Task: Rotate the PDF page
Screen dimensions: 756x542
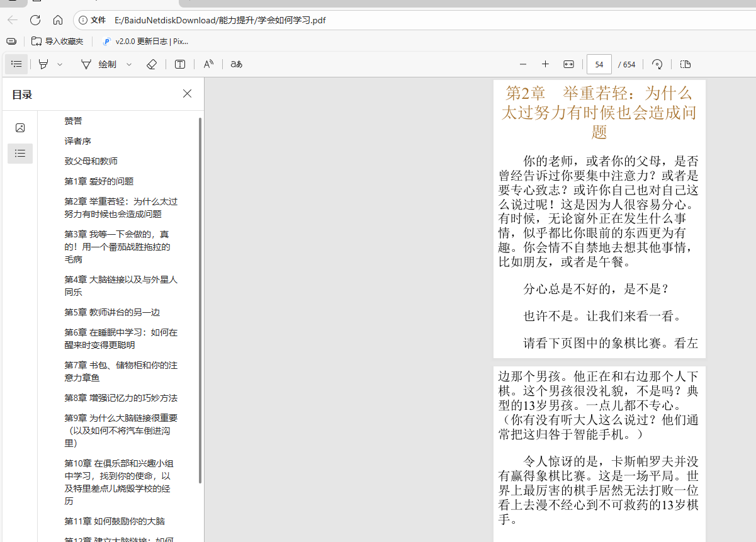Action: [657, 64]
